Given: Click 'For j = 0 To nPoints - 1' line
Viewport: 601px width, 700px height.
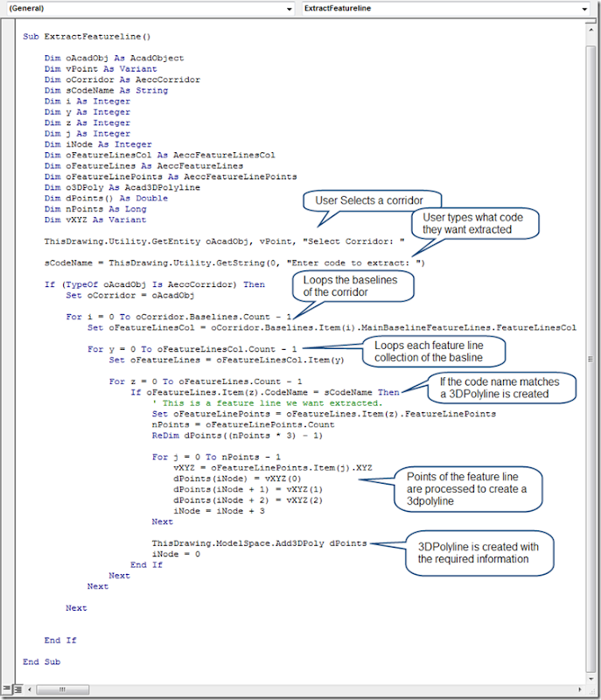Looking at the screenshot, I should (x=216, y=457).
